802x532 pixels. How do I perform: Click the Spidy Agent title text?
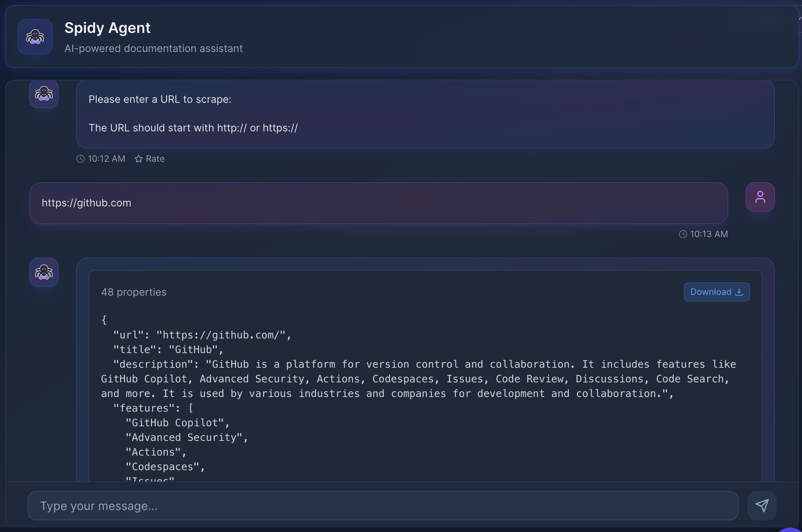click(x=107, y=28)
